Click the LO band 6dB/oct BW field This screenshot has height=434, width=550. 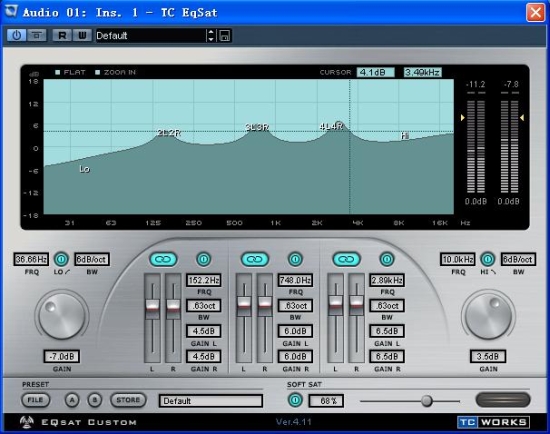click(92, 259)
